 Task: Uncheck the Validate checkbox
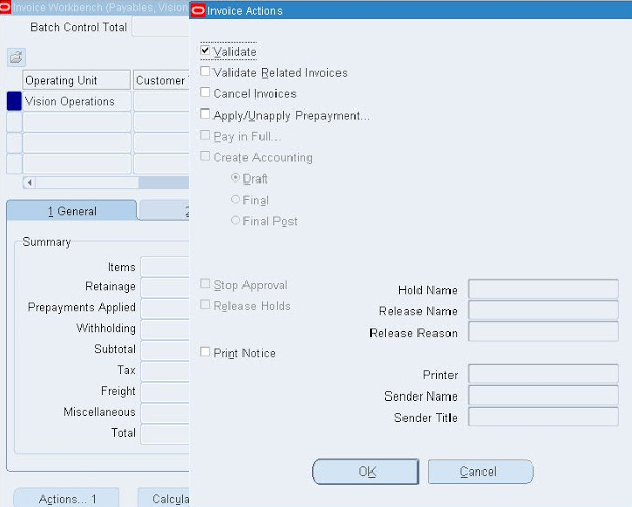(x=205, y=50)
